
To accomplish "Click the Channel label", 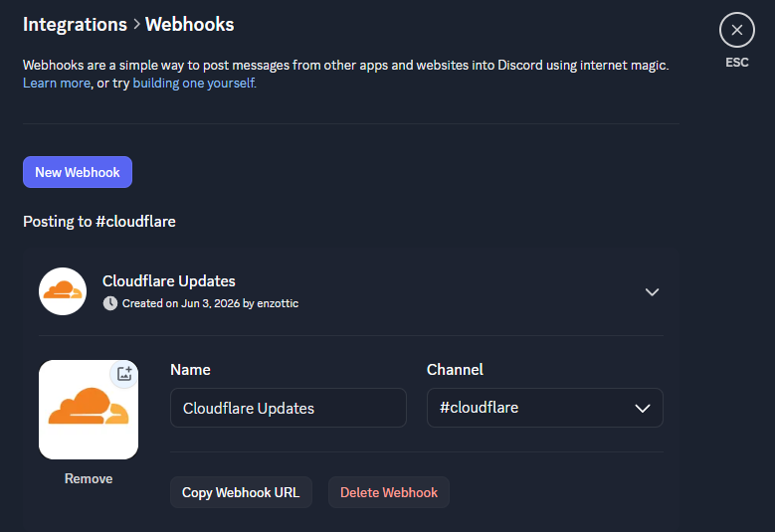I will [455, 370].
